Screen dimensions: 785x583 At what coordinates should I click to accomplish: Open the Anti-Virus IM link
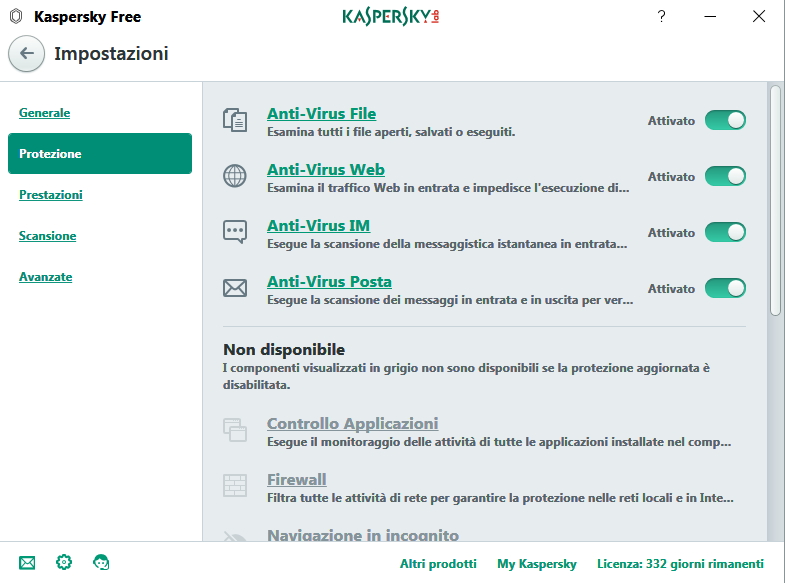pos(318,226)
